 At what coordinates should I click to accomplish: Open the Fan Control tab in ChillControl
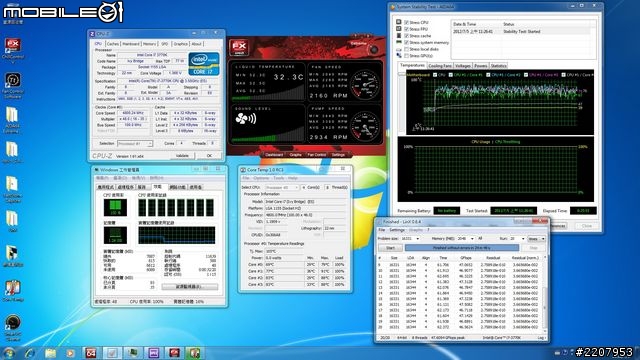pos(316,155)
